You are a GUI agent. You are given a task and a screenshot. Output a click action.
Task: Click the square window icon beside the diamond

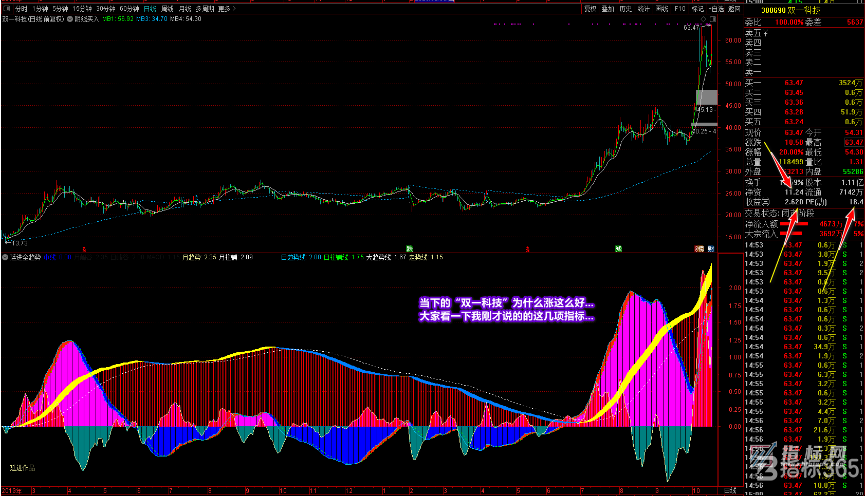712,19
